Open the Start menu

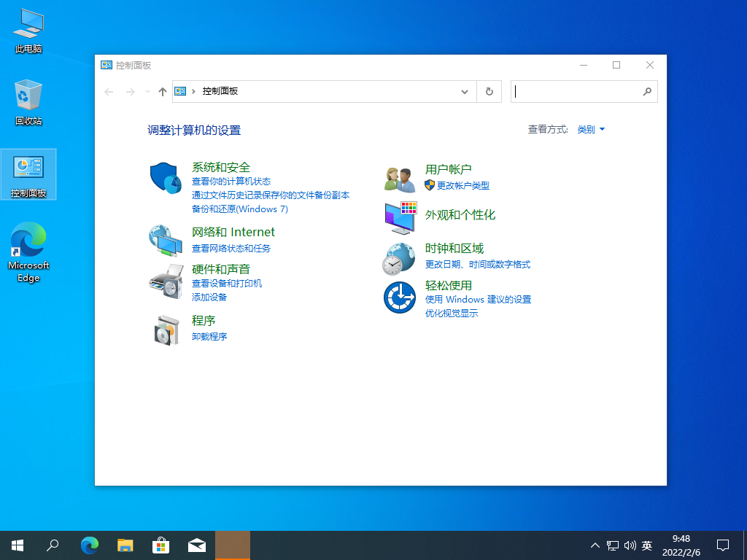pyautogui.click(x=17, y=545)
